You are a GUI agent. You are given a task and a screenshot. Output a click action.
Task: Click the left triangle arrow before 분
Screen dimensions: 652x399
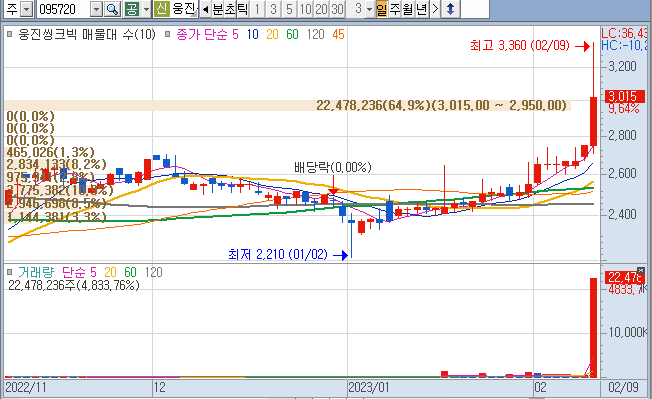[x=205, y=9]
